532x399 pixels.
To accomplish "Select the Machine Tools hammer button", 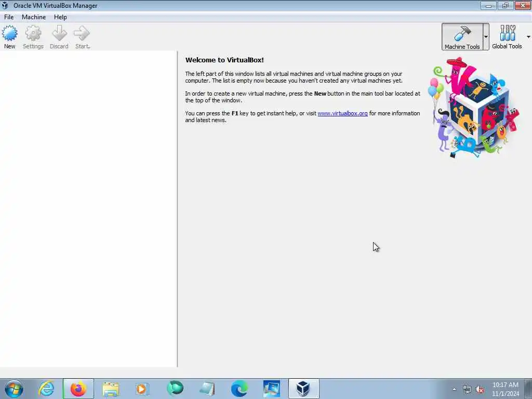I will pyautogui.click(x=462, y=37).
